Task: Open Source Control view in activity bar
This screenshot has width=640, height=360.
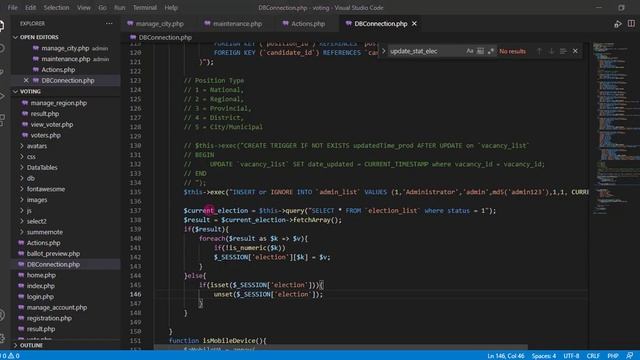Action: pos(2,71)
